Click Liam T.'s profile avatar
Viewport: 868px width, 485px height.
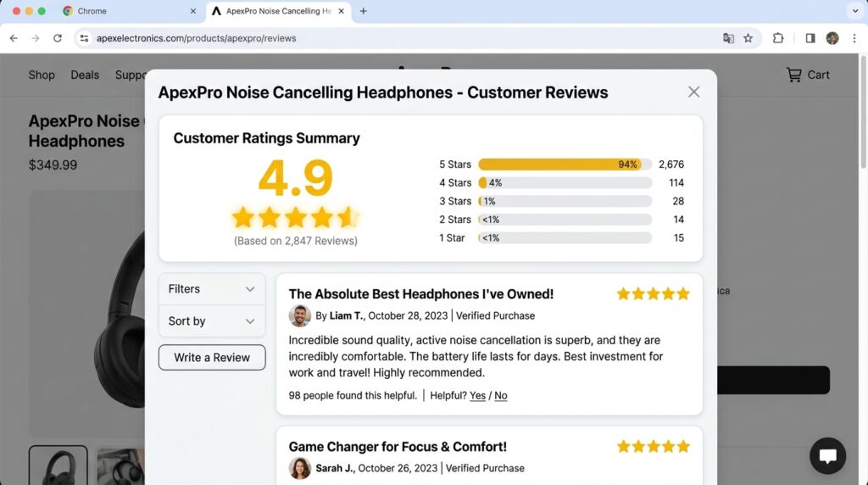coord(299,315)
